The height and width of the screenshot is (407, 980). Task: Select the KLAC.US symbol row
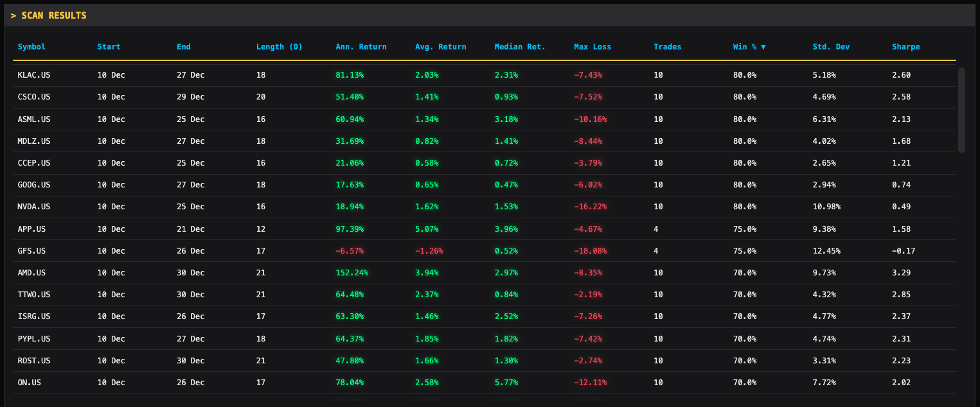(x=33, y=75)
